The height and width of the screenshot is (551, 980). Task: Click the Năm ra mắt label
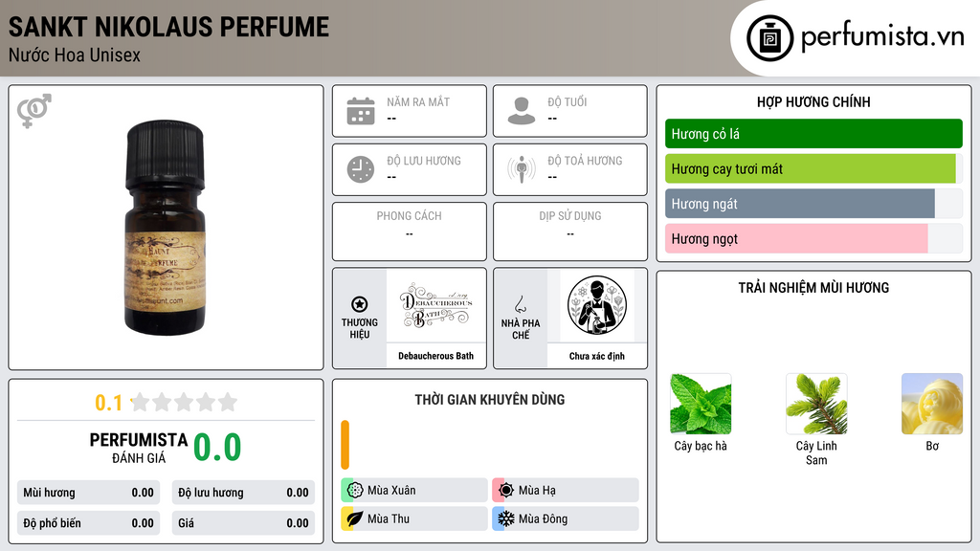click(x=418, y=101)
